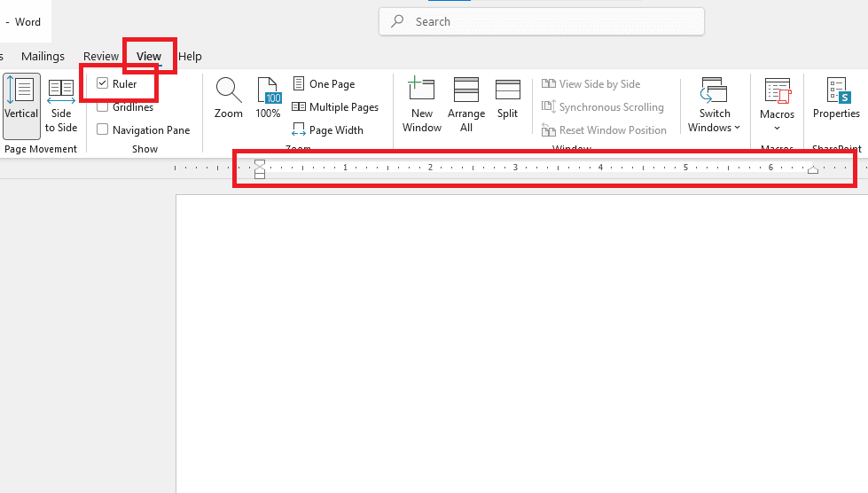The height and width of the screenshot is (493, 868).
Task: Click the ruler at the 3 inch mark
Action: pos(515,167)
